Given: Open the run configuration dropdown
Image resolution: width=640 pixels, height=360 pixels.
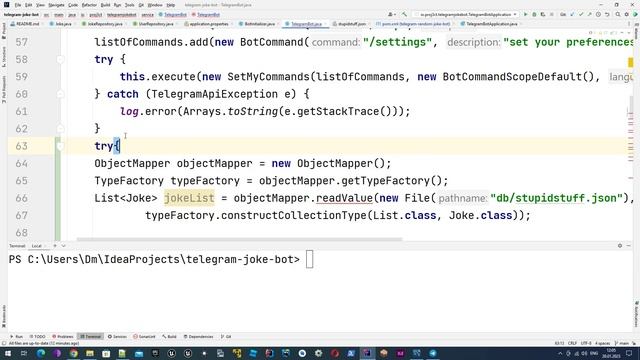Looking at the screenshot, I should click(466, 14).
